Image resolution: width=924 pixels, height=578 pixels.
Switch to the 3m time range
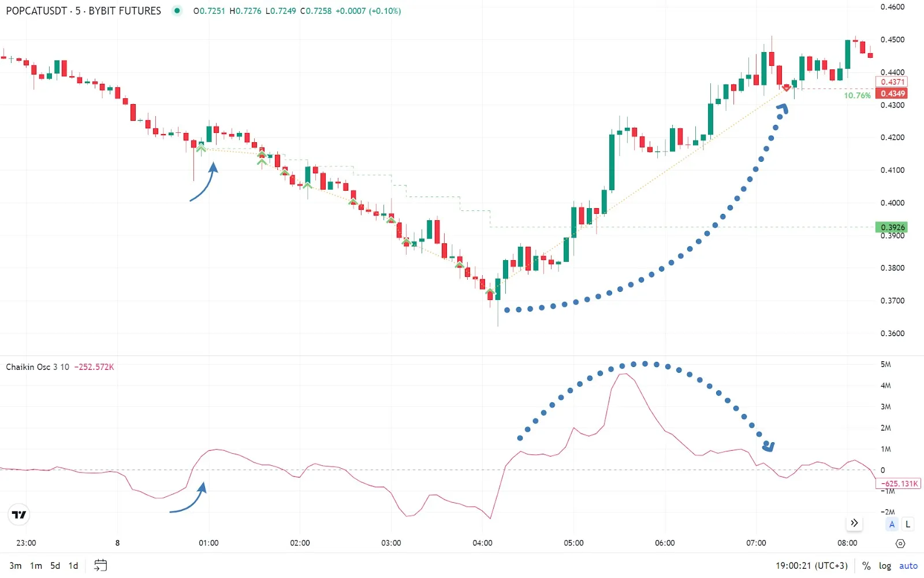pos(16,566)
